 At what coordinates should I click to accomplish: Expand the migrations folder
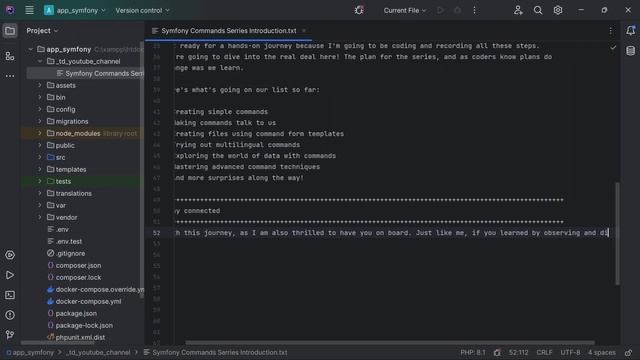click(x=40, y=121)
